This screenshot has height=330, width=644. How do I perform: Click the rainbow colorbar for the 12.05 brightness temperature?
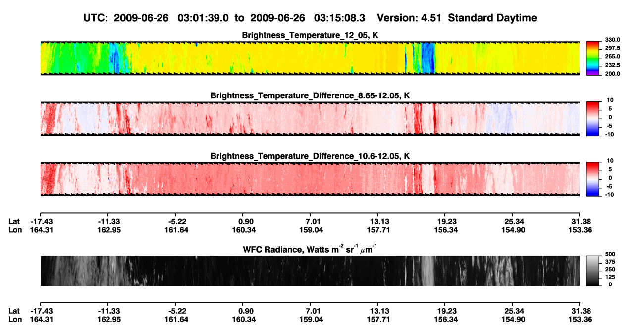coord(592,58)
